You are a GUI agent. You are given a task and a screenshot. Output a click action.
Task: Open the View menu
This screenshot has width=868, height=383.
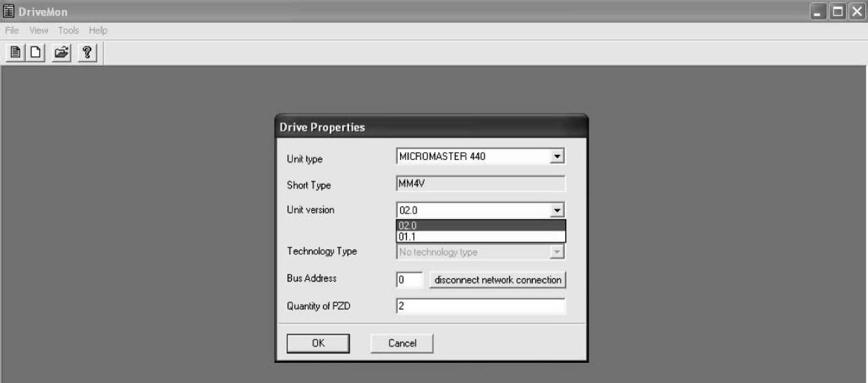[x=39, y=30]
